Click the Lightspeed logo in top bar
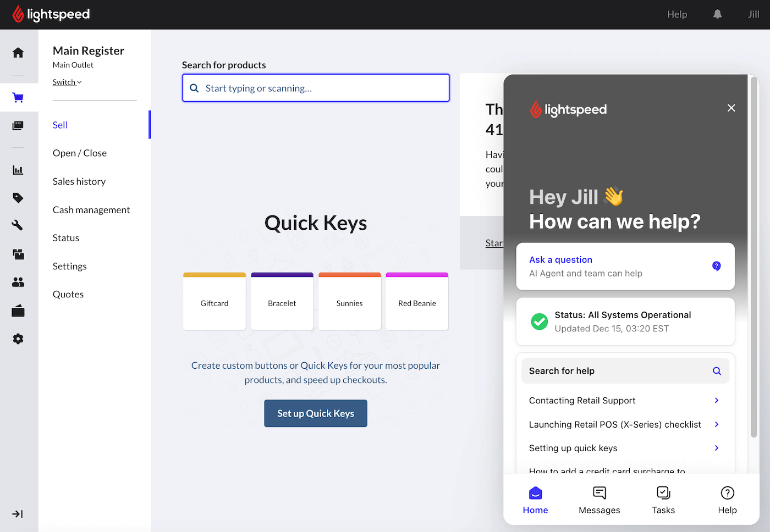This screenshot has height=532, width=770. pos(51,14)
